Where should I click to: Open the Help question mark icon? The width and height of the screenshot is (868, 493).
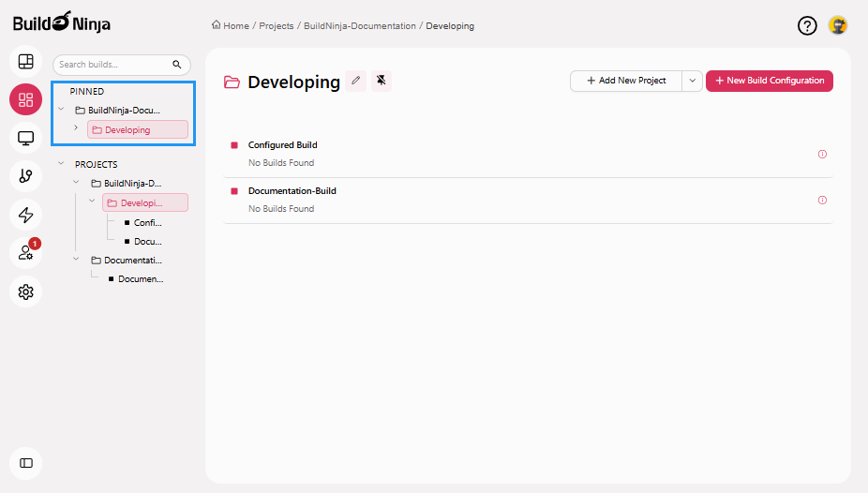point(807,25)
